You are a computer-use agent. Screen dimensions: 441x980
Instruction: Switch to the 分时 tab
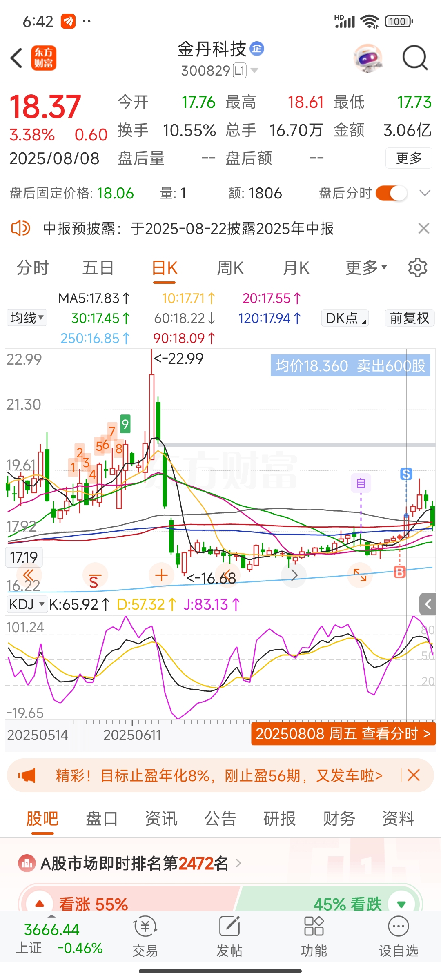coord(33,268)
